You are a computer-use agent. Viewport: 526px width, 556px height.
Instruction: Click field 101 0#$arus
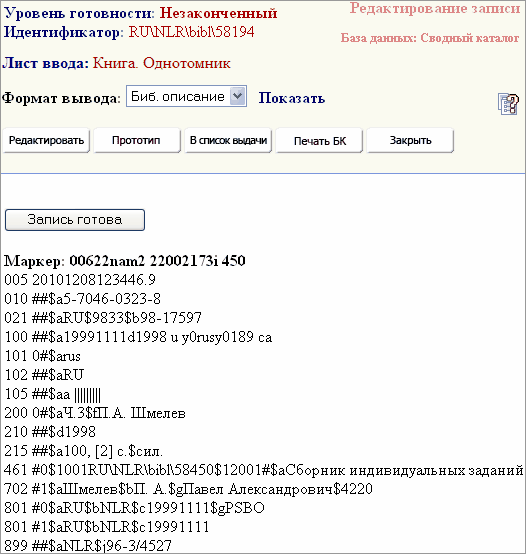click(x=42, y=356)
